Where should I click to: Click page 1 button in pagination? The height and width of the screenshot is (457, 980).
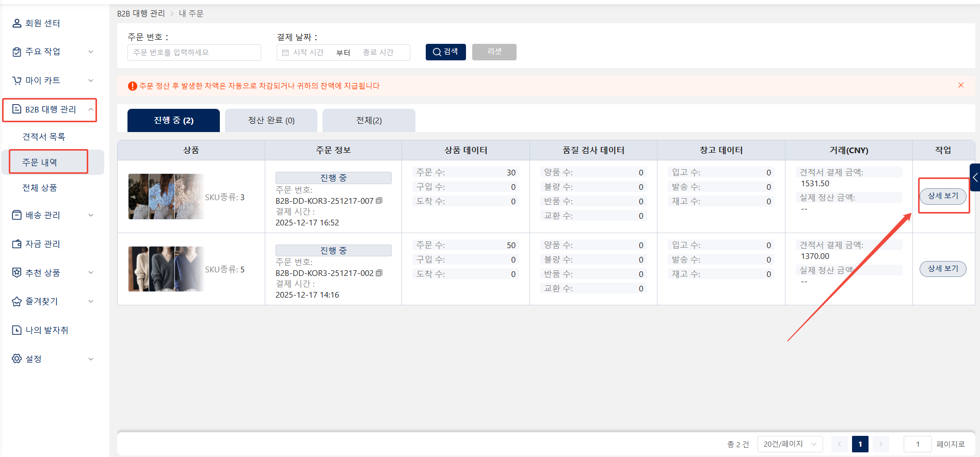point(860,444)
